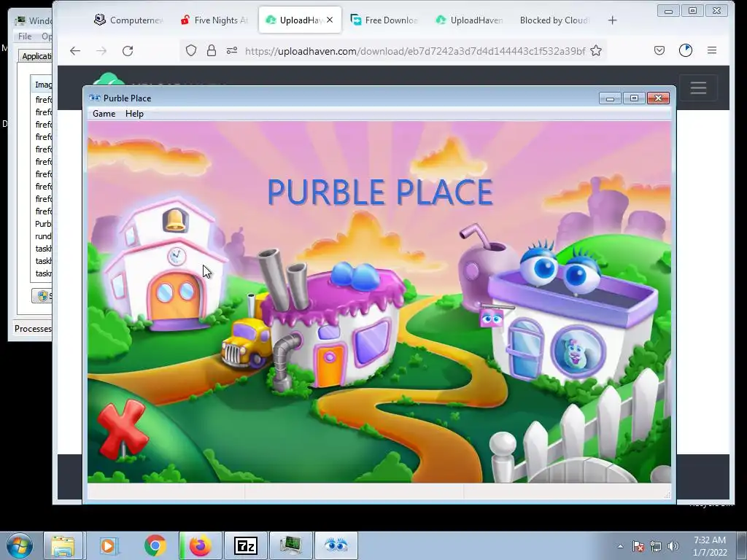
Task: Click the tracking protection shield icon
Action: pyautogui.click(x=191, y=50)
